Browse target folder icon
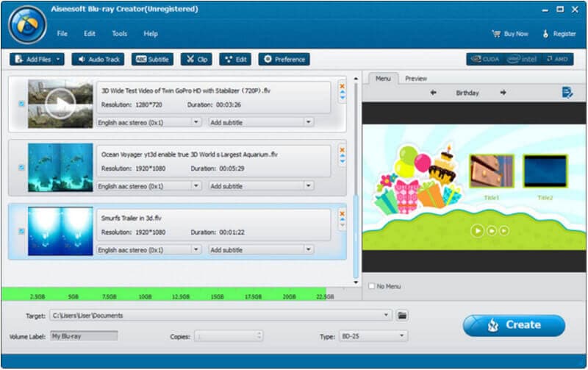The width and height of the screenshot is (588, 370). pyautogui.click(x=402, y=316)
